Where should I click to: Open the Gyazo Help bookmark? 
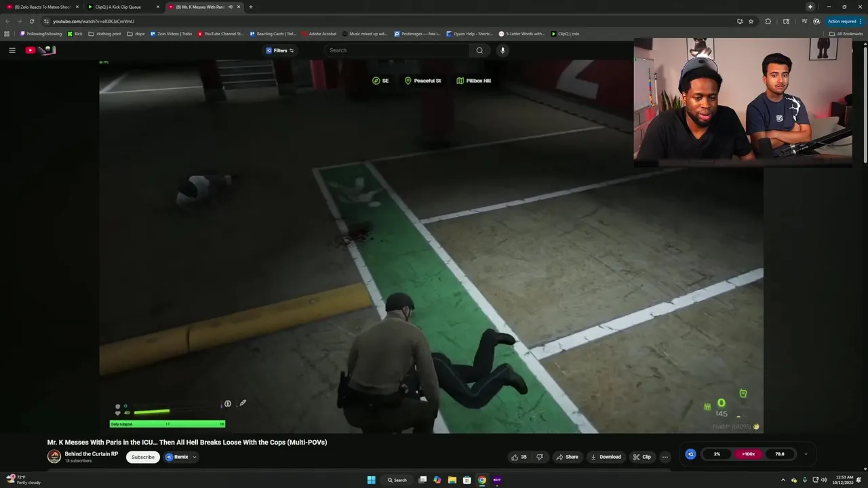469,33
